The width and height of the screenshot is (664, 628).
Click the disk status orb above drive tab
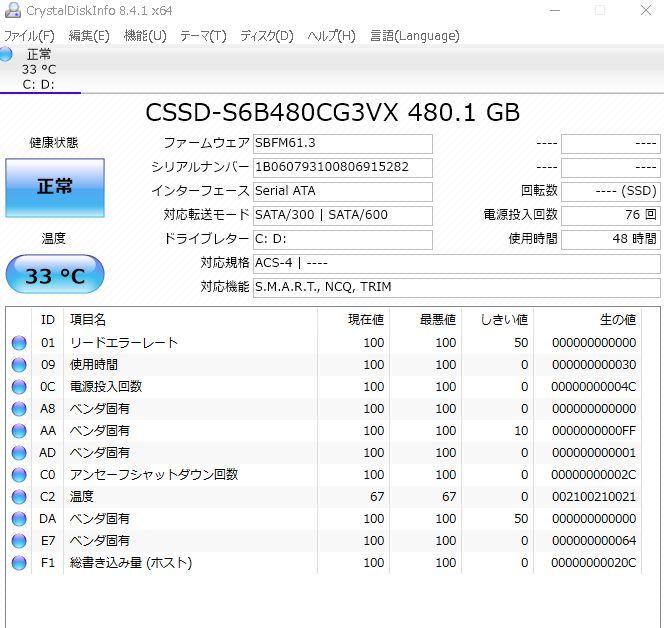[x=7, y=54]
